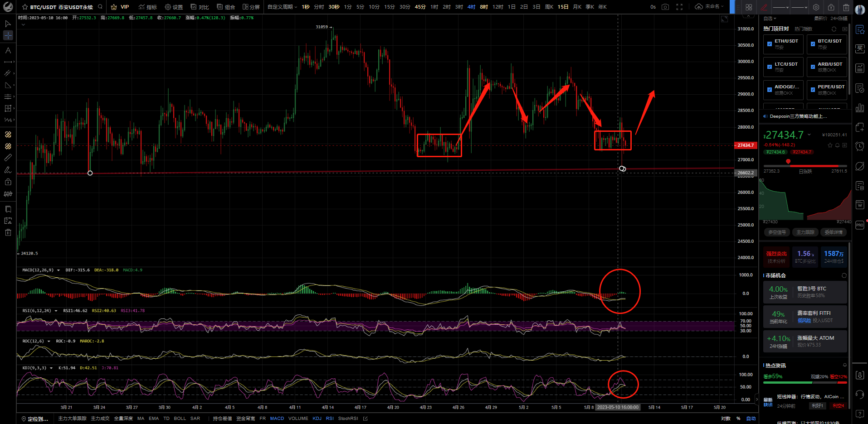Viewport: 868px width, 424px height.
Task: Switch to the 4时 timeframe
Action: pyautogui.click(x=472, y=7)
